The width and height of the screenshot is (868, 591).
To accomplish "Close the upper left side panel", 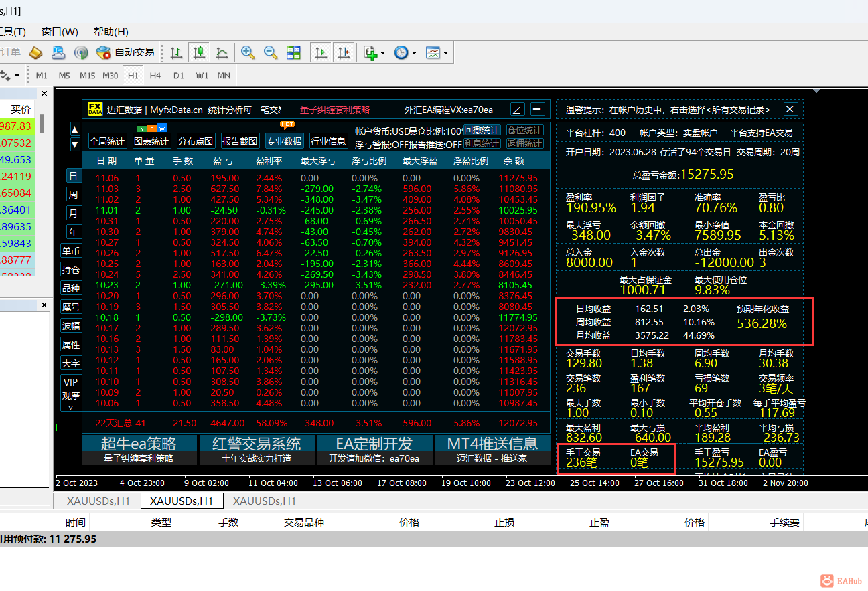I will click(44, 94).
